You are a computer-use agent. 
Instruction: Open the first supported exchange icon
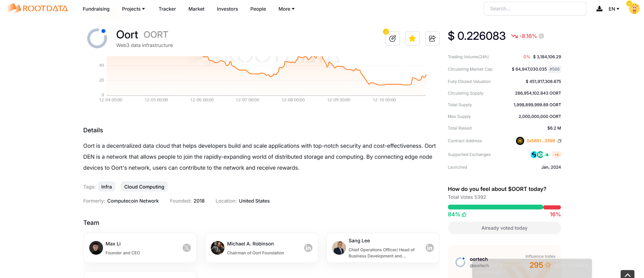[534, 155]
